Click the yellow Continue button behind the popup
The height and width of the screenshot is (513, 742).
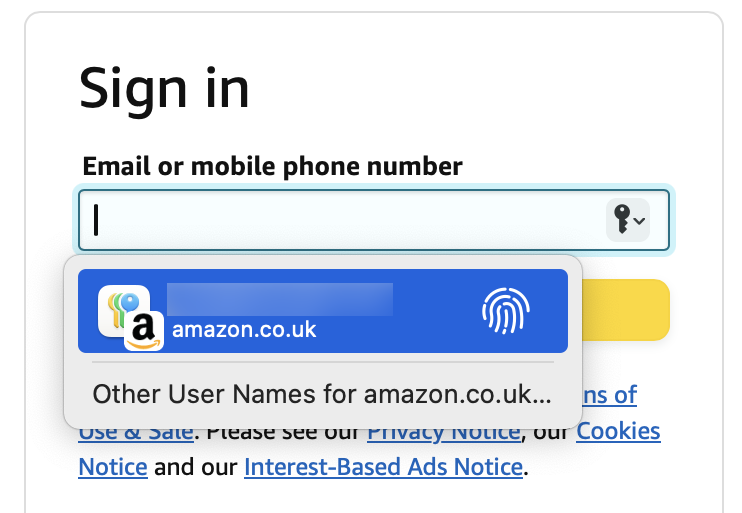[626, 310]
